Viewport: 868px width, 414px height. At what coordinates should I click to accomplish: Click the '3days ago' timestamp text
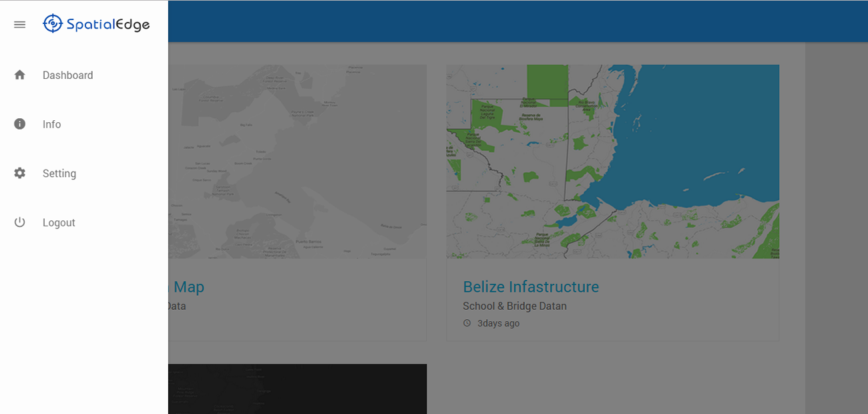pos(498,323)
